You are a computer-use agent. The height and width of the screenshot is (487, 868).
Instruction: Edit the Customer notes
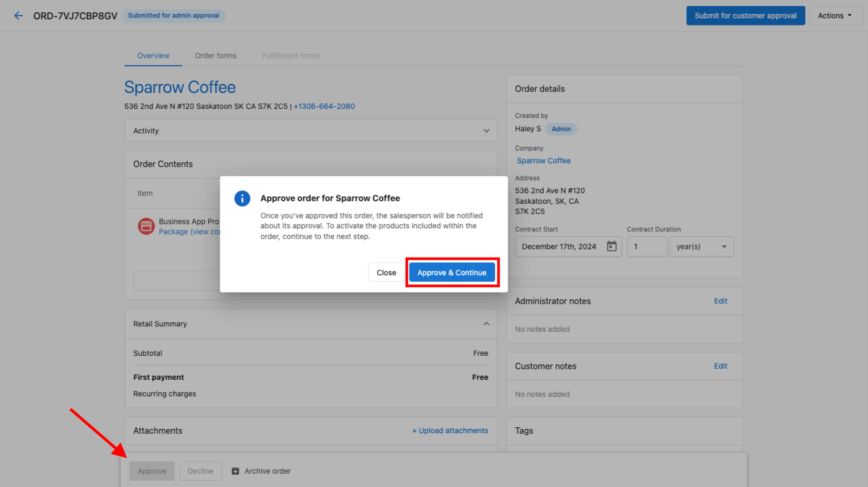click(x=721, y=366)
